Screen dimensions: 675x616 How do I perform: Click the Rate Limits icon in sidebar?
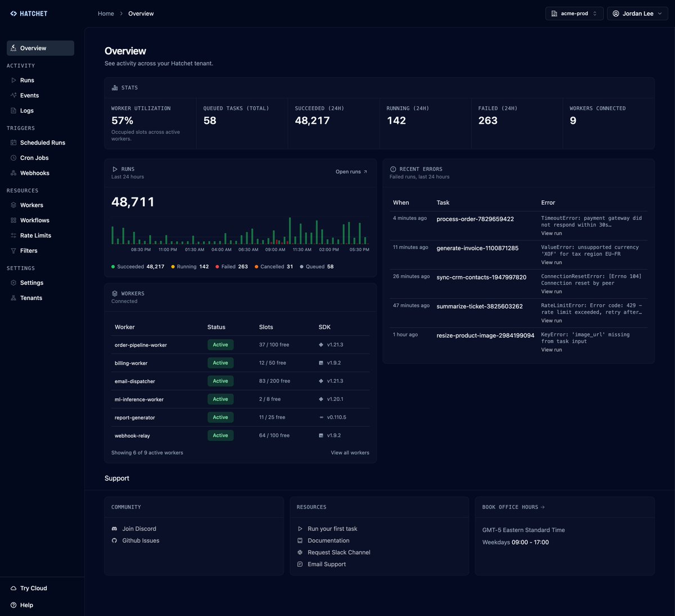tap(13, 236)
